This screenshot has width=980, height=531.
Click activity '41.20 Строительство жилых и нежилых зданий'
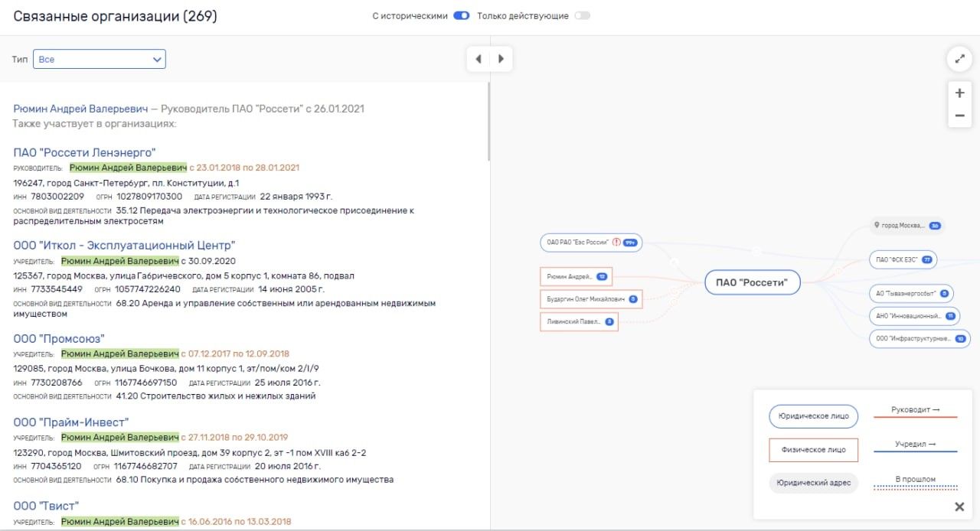216,396
